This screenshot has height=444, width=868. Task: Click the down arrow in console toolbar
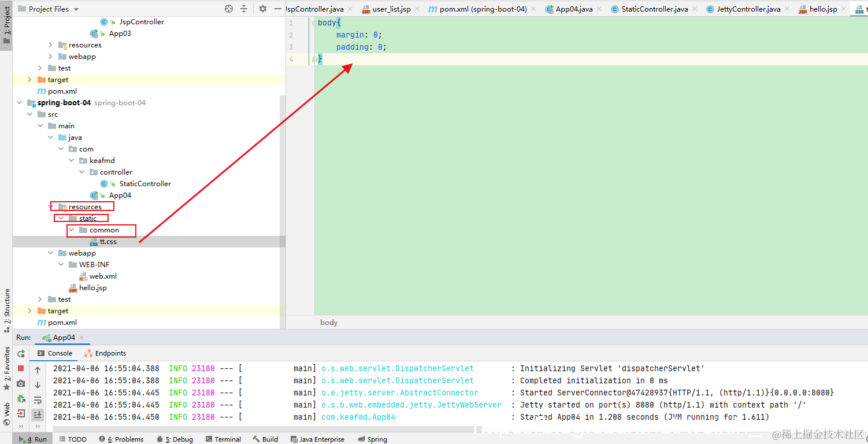pos(38,385)
